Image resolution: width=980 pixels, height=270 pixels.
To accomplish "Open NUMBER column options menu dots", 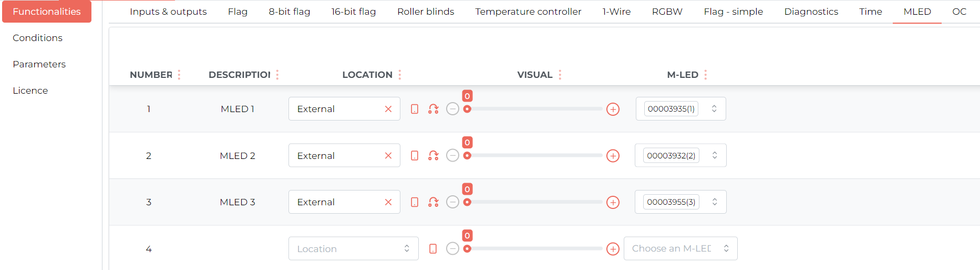I will 179,75.
